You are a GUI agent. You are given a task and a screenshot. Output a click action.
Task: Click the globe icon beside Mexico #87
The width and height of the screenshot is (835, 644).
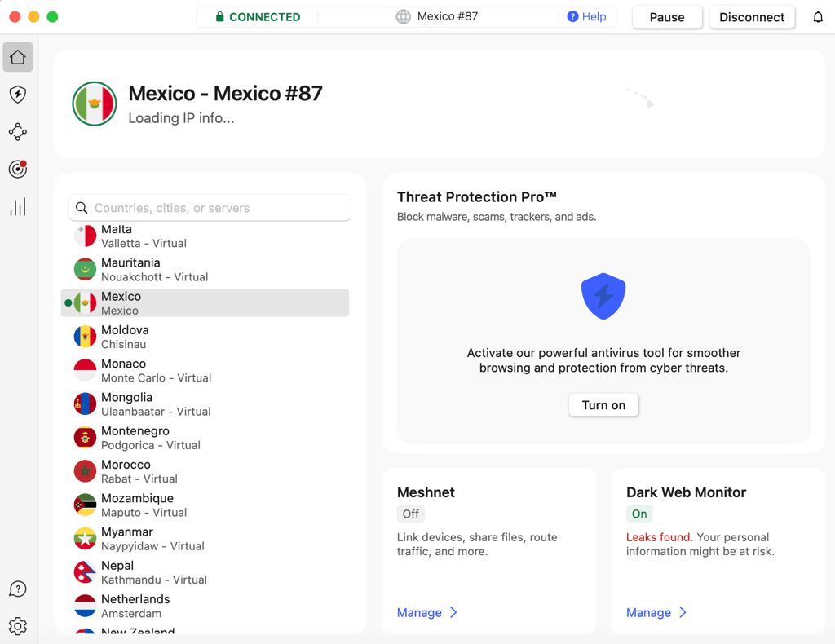(403, 16)
